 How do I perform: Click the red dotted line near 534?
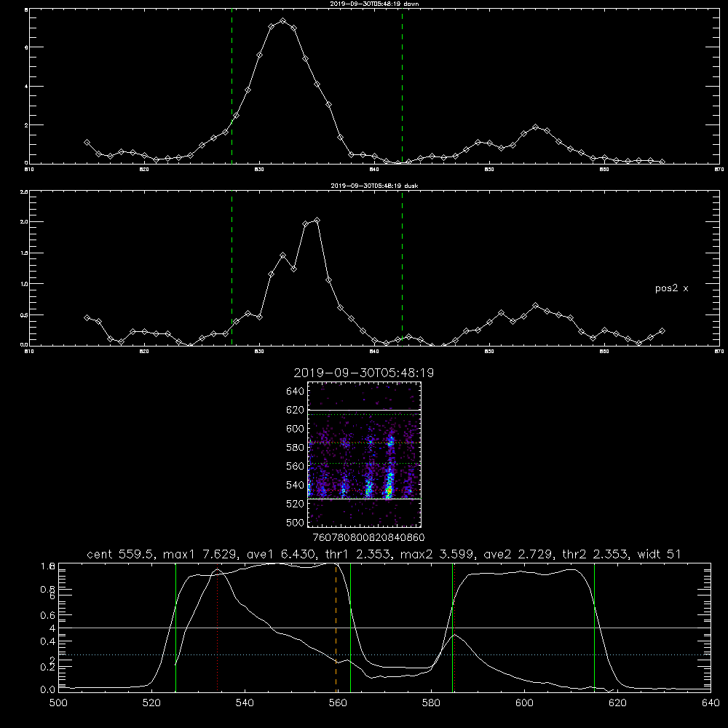pyautogui.click(x=217, y=628)
